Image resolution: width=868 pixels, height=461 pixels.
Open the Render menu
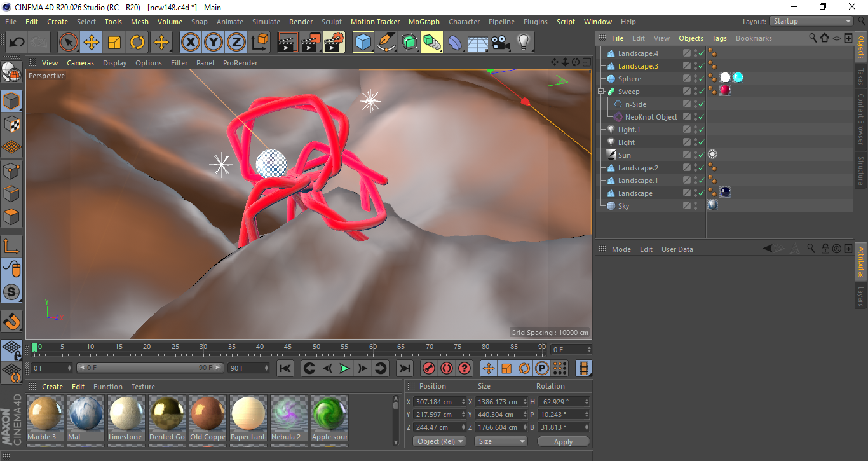[301, 22]
